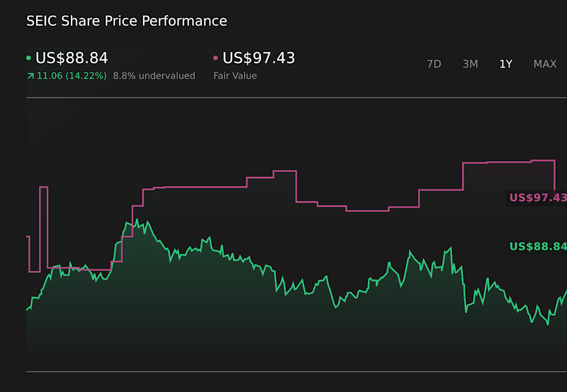The image size is (567, 392).
Task: Click the pink fair value dot indicator
Action: [215, 58]
